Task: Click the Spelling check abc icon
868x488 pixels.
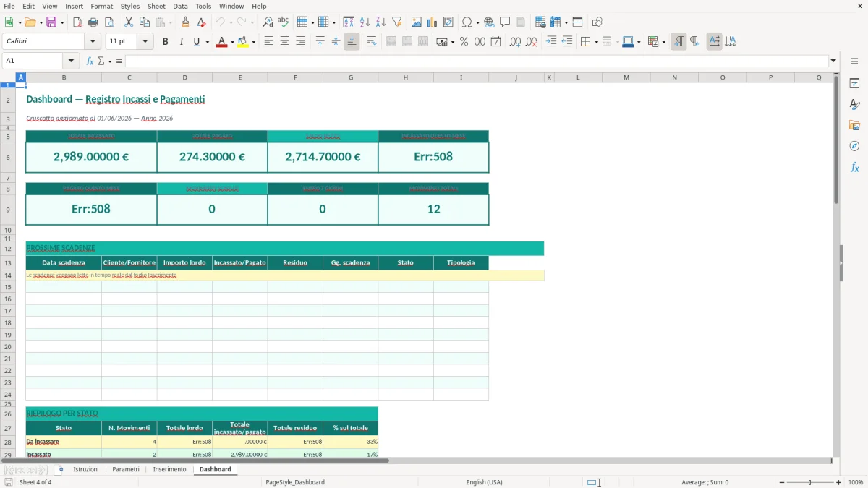Action: click(284, 22)
